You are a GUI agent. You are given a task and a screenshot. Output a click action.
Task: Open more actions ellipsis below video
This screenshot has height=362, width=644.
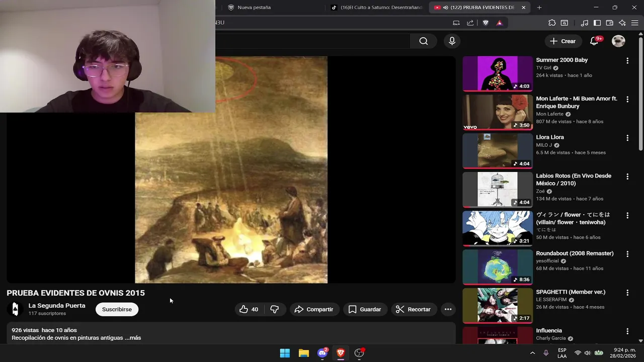pos(448,309)
